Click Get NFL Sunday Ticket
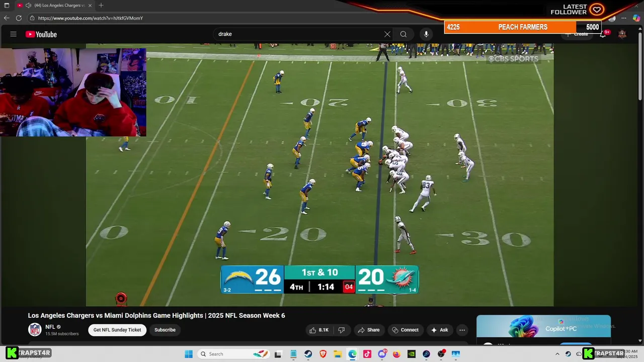 click(x=117, y=330)
